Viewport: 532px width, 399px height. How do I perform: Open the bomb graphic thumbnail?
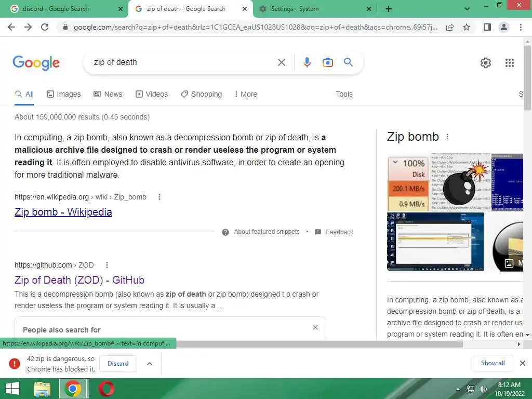click(x=460, y=182)
